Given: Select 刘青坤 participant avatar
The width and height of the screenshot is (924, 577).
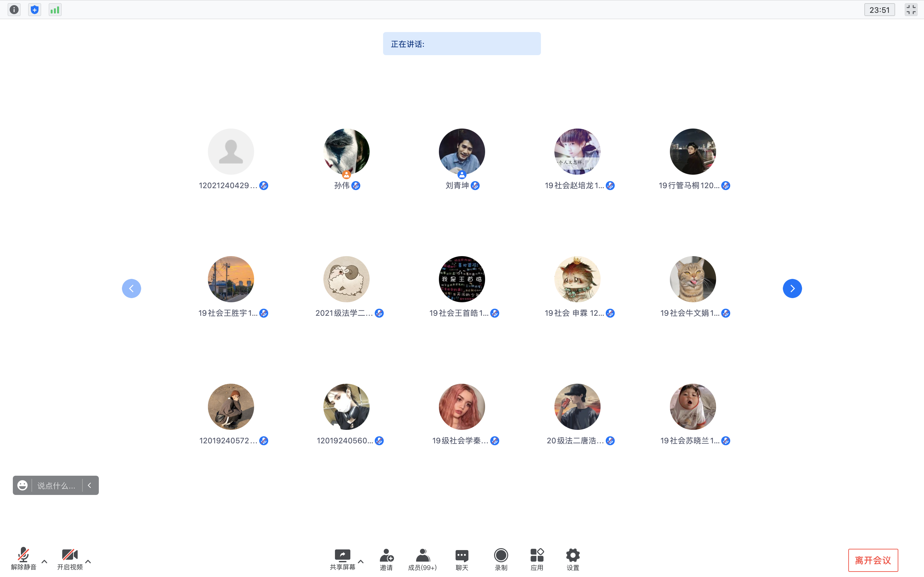Looking at the screenshot, I should pyautogui.click(x=462, y=152).
